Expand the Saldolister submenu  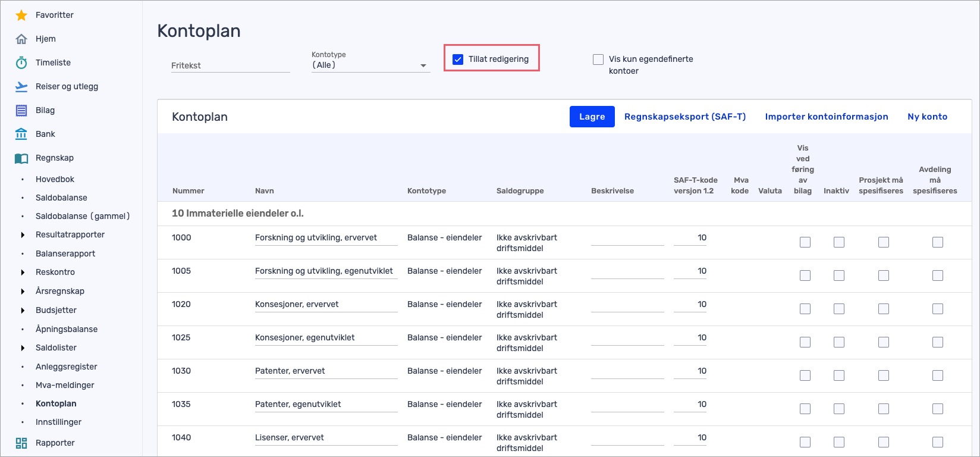click(23, 348)
